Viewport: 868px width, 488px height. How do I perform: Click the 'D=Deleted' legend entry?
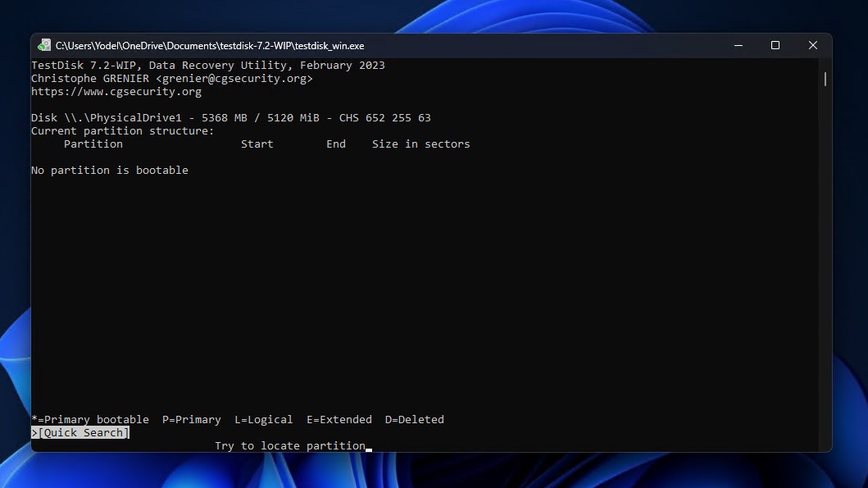(x=414, y=419)
